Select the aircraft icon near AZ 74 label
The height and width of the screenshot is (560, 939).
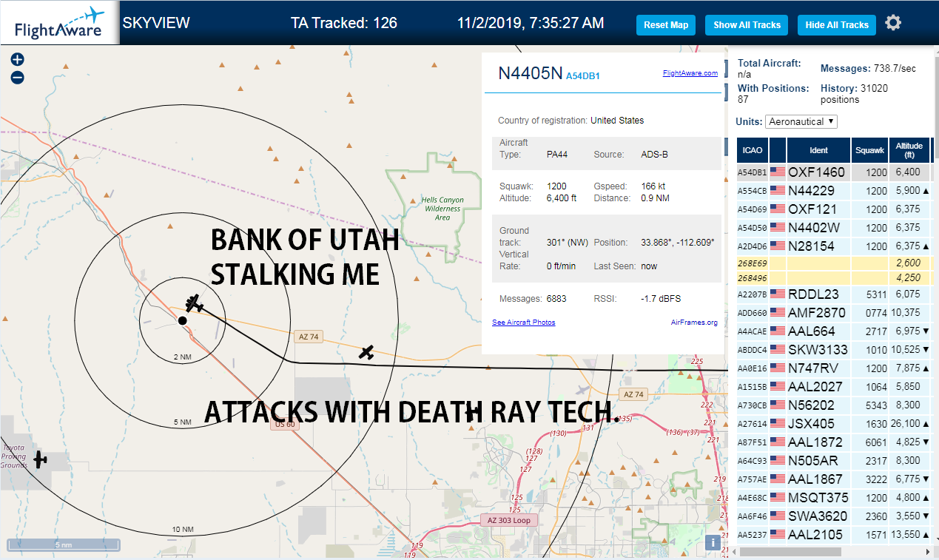(366, 353)
